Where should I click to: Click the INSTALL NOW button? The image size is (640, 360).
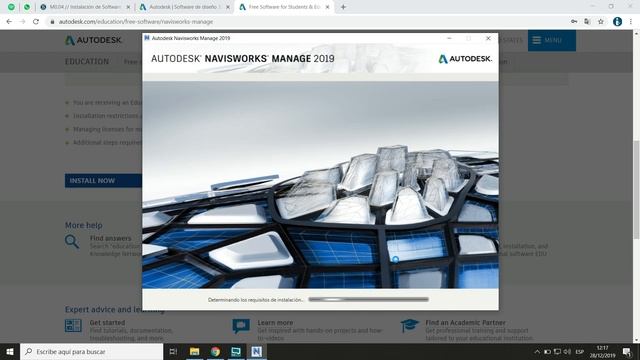point(103,180)
